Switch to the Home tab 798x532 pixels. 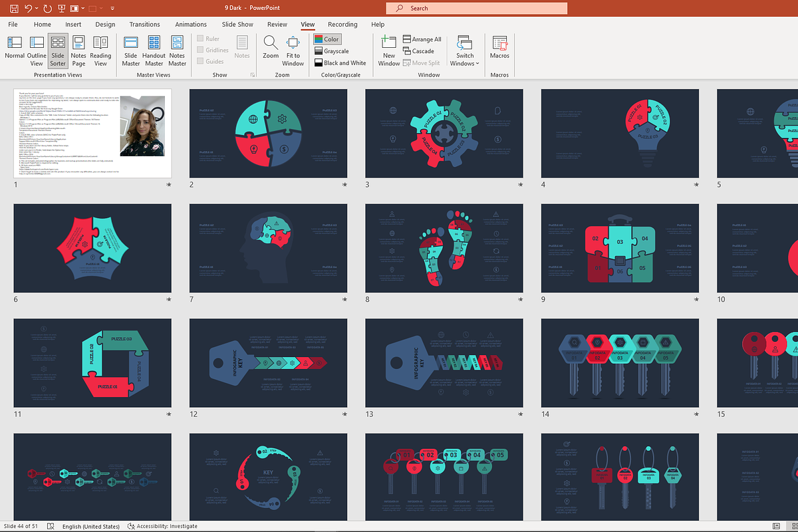tap(43, 25)
